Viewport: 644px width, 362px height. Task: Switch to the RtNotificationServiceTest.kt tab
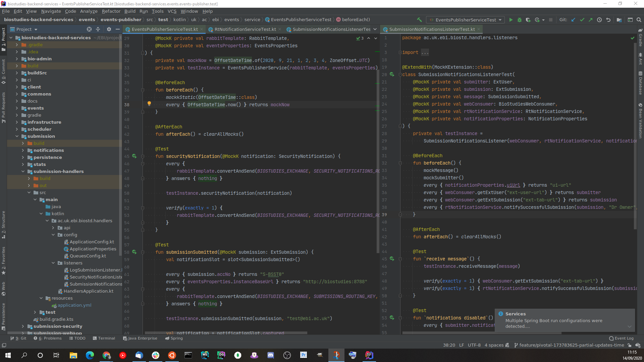(x=245, y=29)
